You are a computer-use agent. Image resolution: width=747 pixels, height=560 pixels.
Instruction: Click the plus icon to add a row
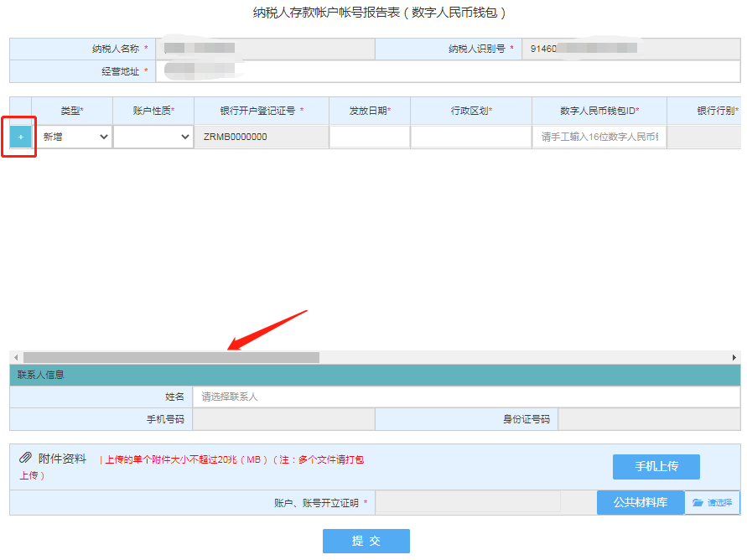click(x=21, y=137)
